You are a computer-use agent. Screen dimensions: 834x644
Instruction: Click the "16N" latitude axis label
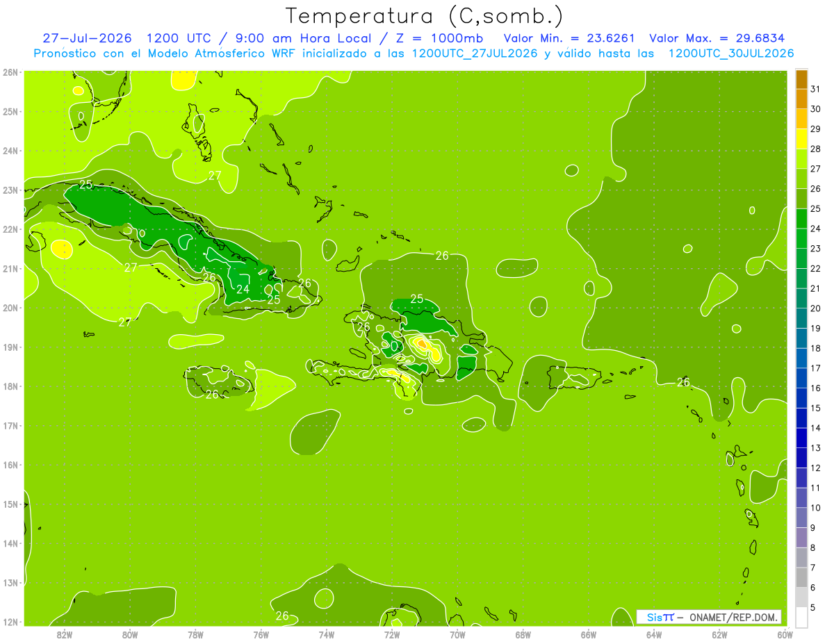pos(10,465)
